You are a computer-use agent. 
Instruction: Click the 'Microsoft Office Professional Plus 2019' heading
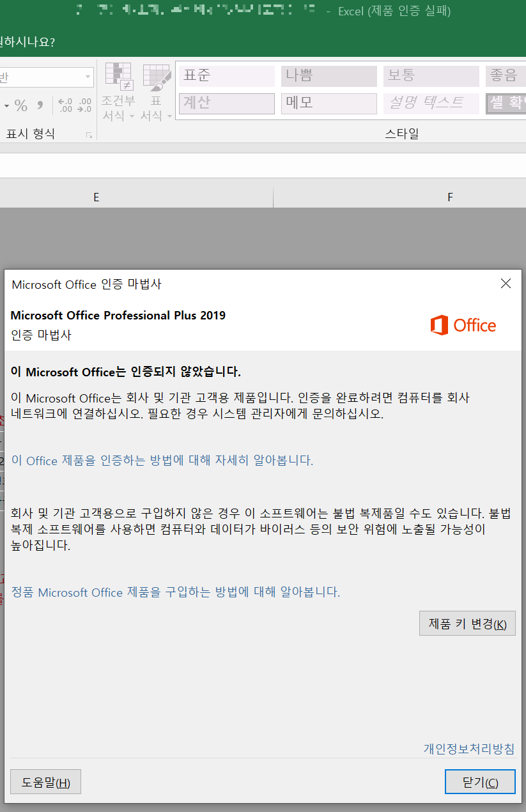pos(118,315)
